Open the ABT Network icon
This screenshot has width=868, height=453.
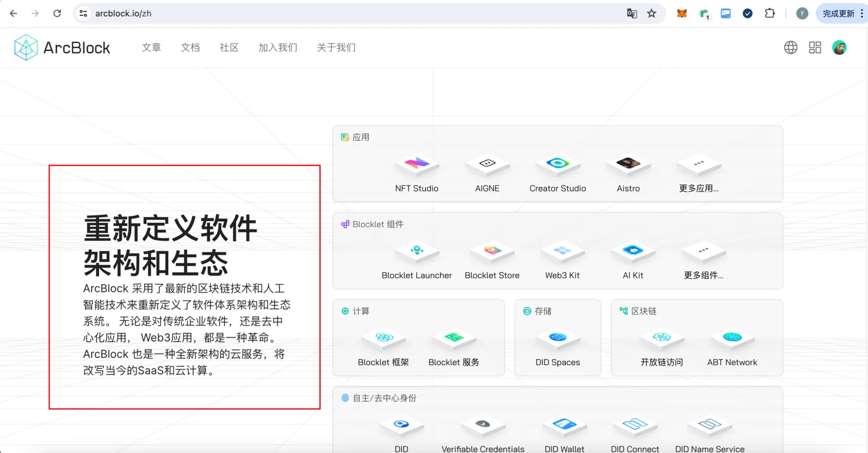click(x=732, y=338)
